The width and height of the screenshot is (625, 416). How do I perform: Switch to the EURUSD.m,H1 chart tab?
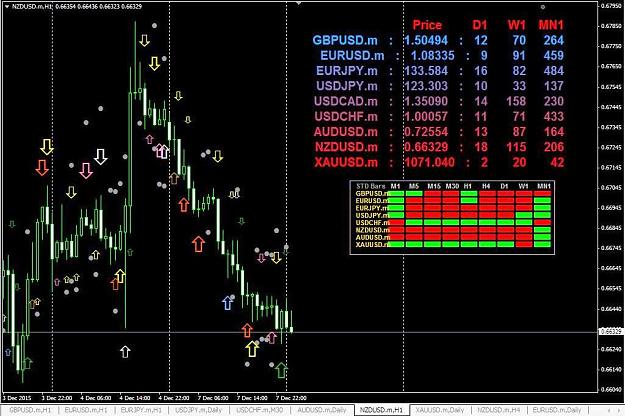point(86,410)
